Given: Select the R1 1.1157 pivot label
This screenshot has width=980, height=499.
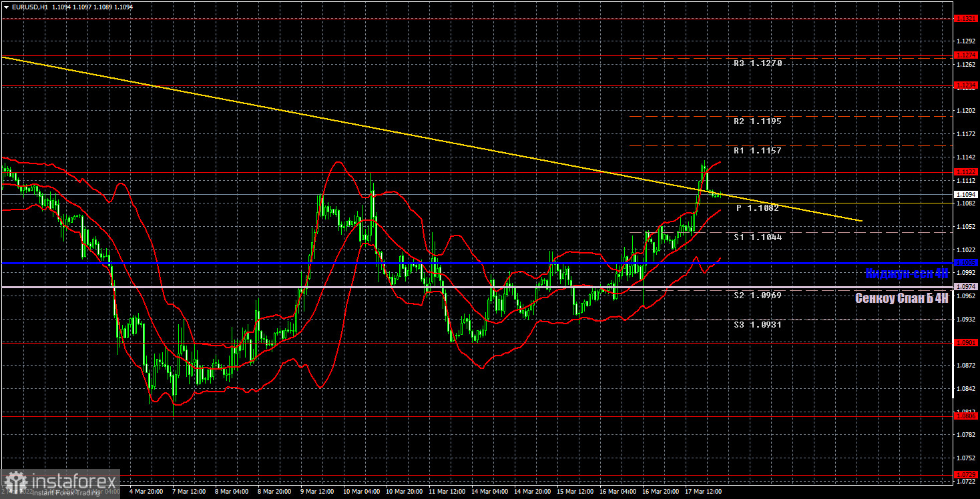Looking at the screenshot, I should [x=757, y=151].
